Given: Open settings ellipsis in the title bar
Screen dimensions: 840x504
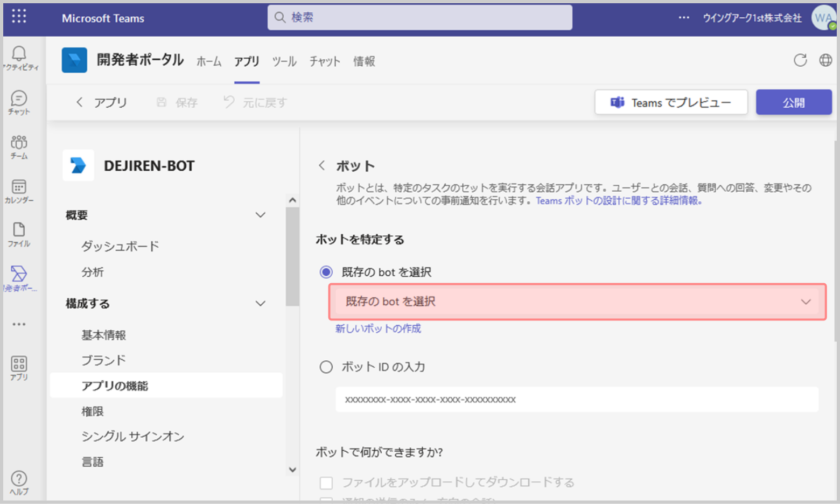Looking at the screenshot, I should [684, 18].
